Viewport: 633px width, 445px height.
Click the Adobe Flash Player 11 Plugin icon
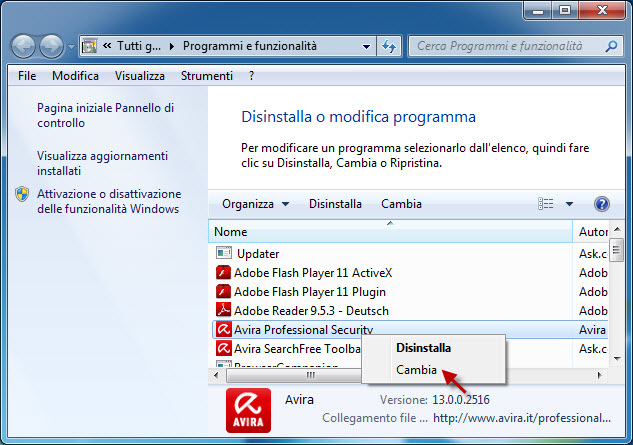[223, 292]
